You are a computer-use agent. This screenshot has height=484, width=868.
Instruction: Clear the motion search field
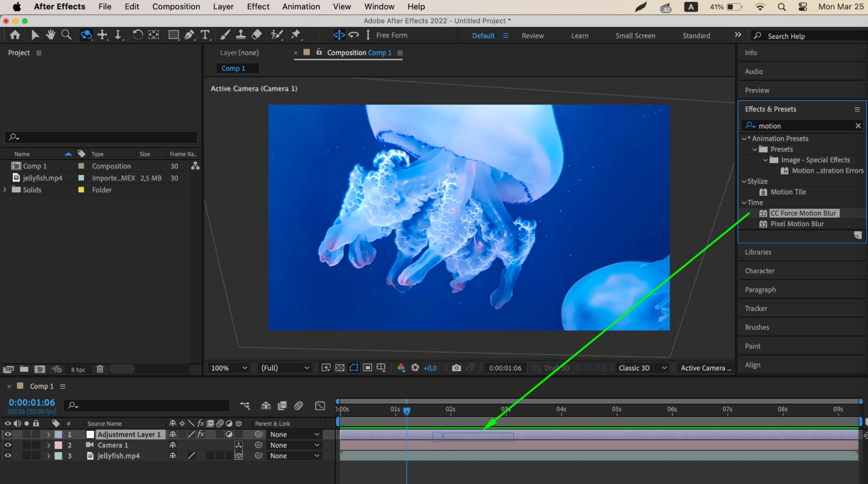tap(858, 126)
